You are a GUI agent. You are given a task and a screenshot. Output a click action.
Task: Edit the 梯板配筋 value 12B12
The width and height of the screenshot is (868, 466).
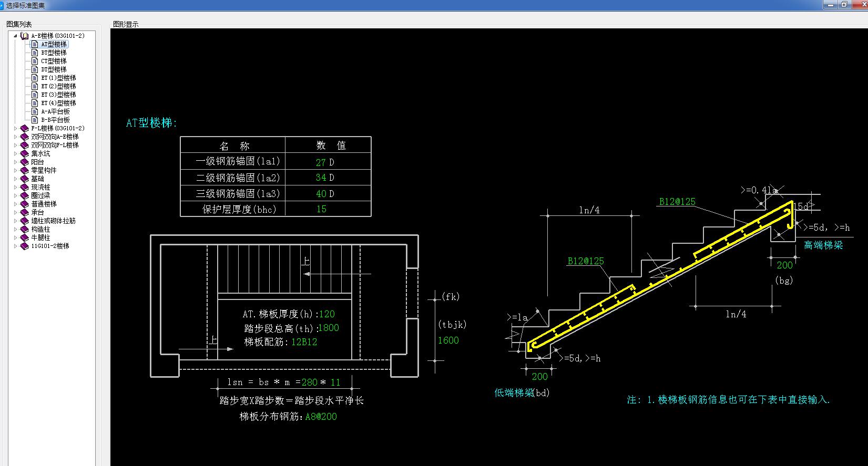tap(304, 341)
